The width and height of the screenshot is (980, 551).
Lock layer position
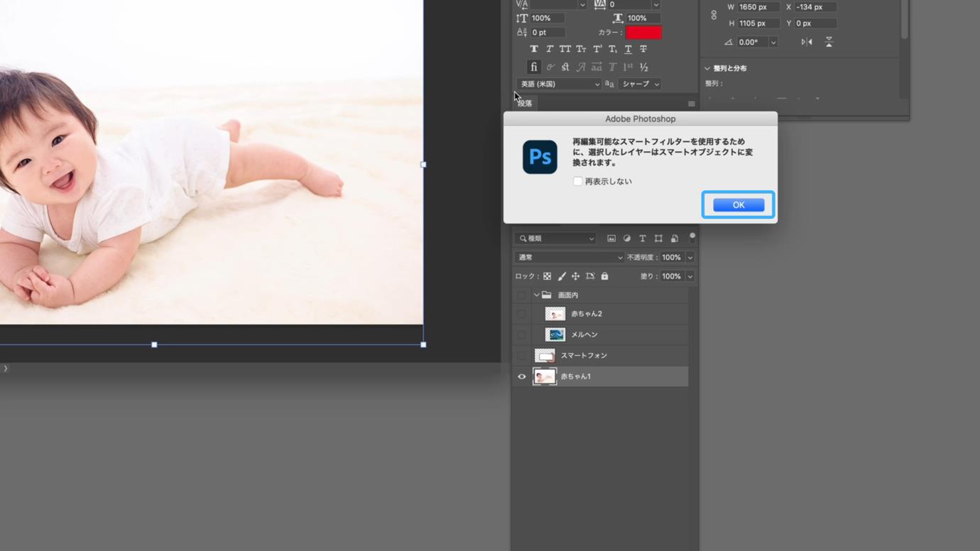[x=576, y=276]
